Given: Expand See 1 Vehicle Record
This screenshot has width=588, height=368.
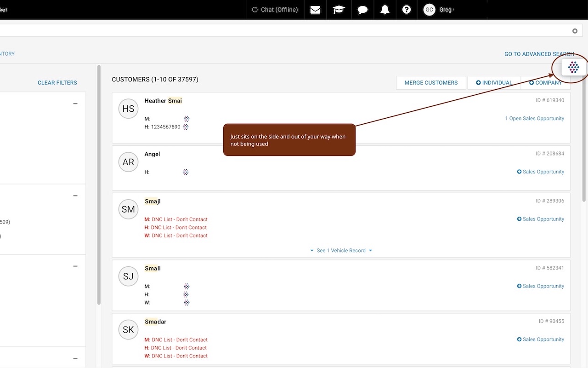Looking at the screenshot, I should 341,251.
